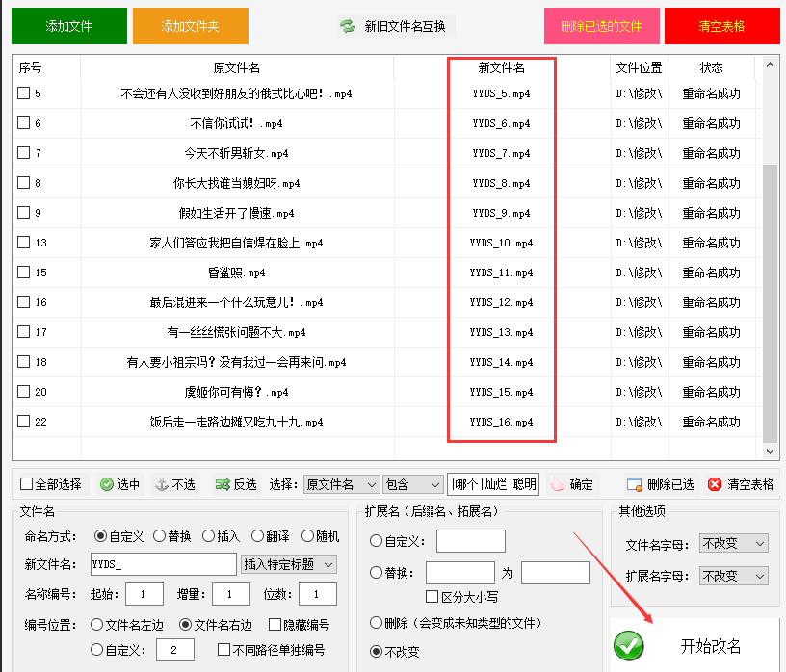Viewport: 786px width, 672px height.
Task: Open the 插入特定标题 dropdown
Action: (289, 565)
